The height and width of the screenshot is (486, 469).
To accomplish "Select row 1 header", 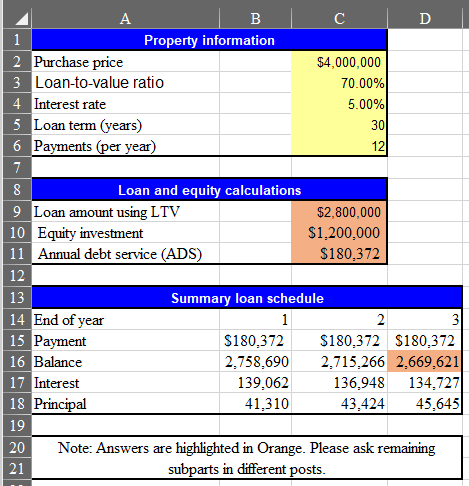I will tap(17, 40).
